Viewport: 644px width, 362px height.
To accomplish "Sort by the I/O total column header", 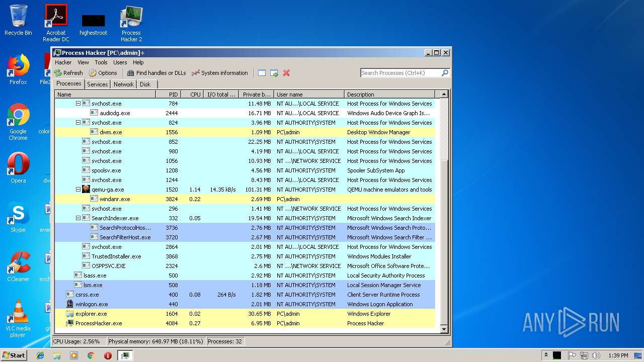I will (x=221, y=94).
